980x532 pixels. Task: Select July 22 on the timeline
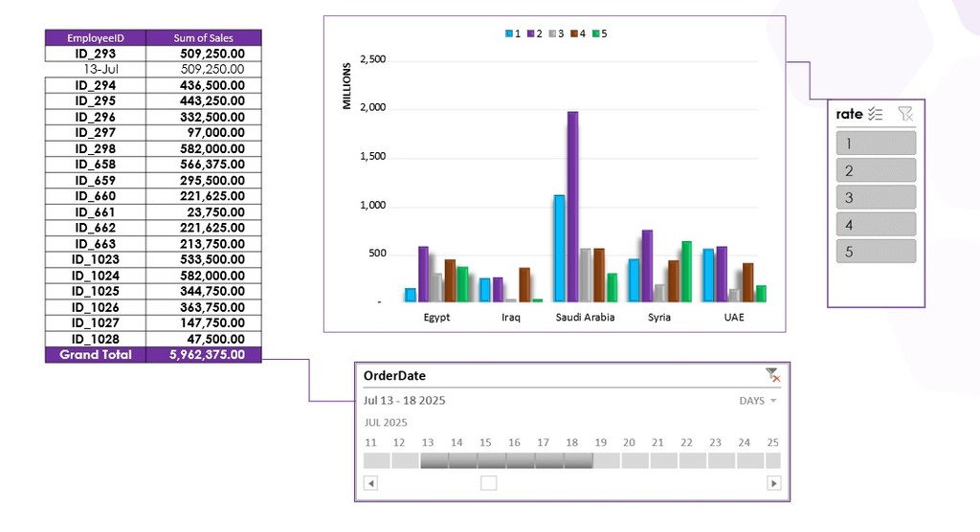point(693,461)
